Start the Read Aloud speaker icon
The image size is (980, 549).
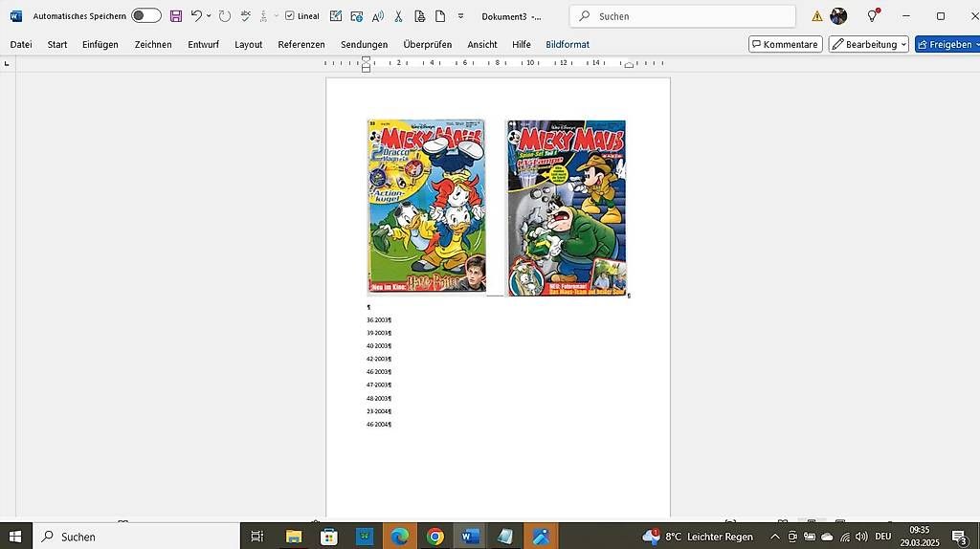point(377,16)
